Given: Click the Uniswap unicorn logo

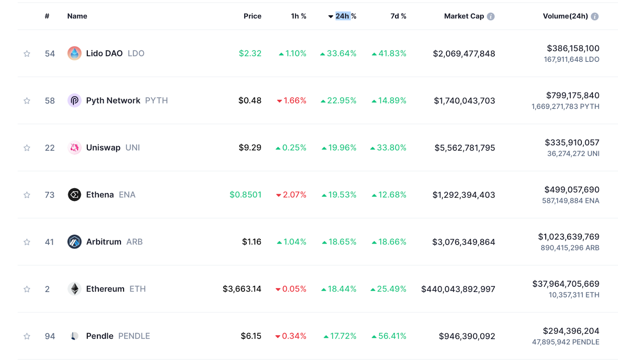Looking at the screenshot, I should pyautogui.click(x=75, y=147).
